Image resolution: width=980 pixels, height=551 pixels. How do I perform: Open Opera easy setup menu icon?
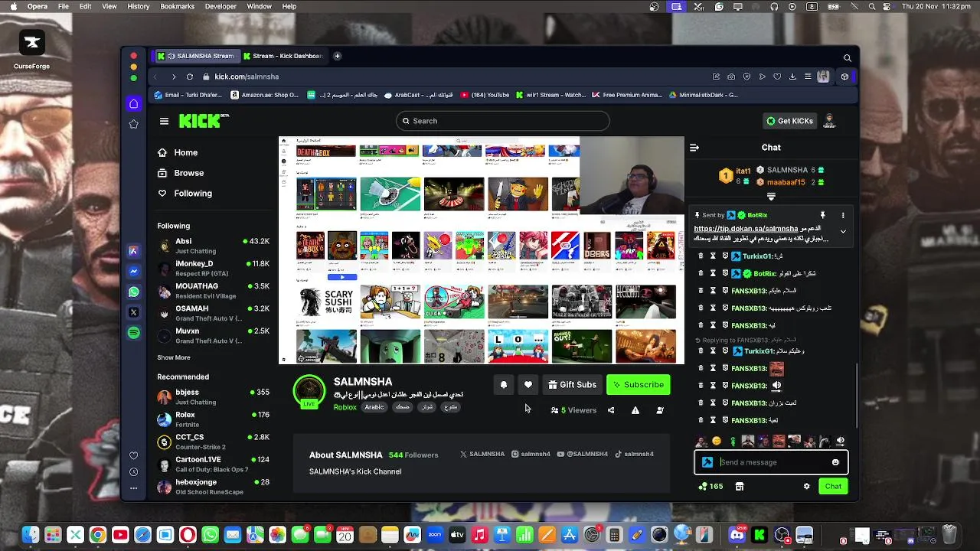pos(808,77)
